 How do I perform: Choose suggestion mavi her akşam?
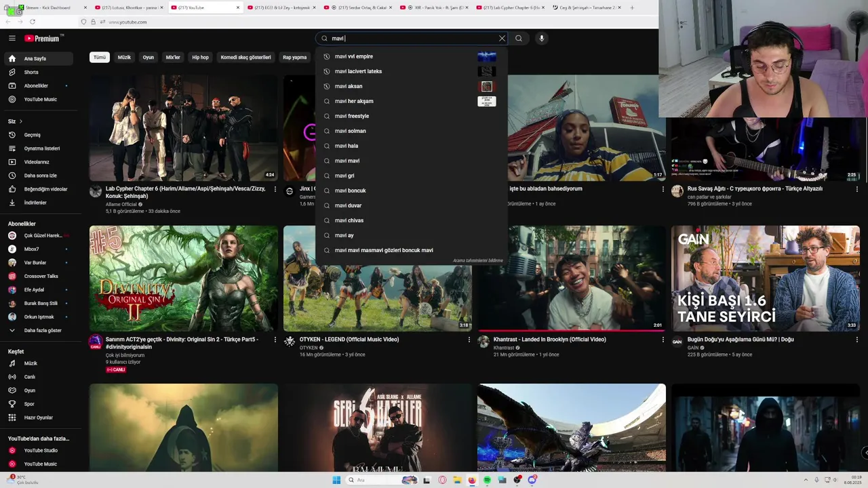coord(411,101)
